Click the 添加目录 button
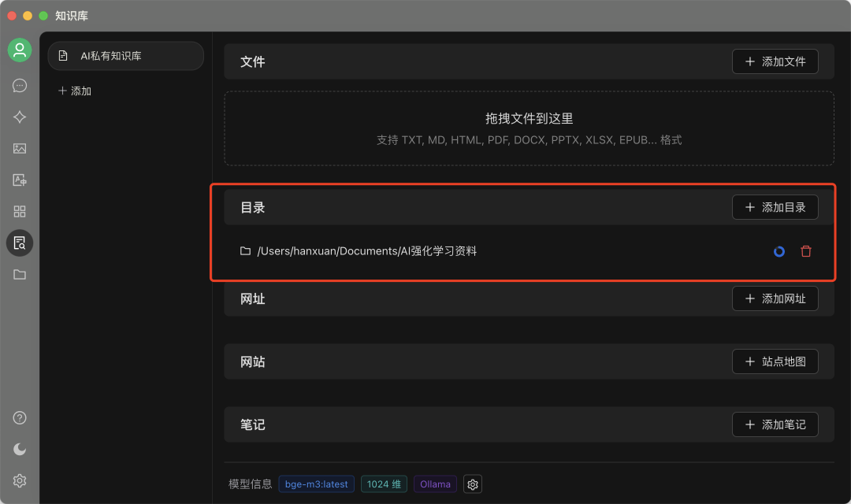 click(775, 207)
